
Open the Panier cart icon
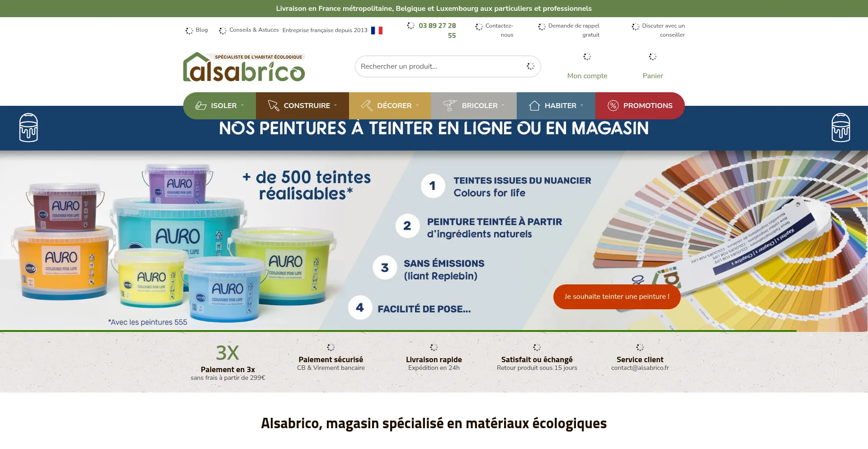[x=652, y=57]
